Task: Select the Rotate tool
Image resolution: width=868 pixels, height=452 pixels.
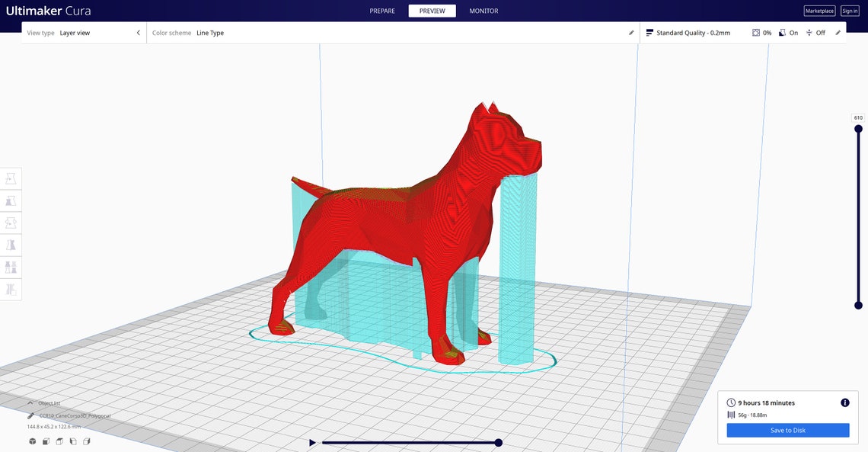Action: (11, 223)
